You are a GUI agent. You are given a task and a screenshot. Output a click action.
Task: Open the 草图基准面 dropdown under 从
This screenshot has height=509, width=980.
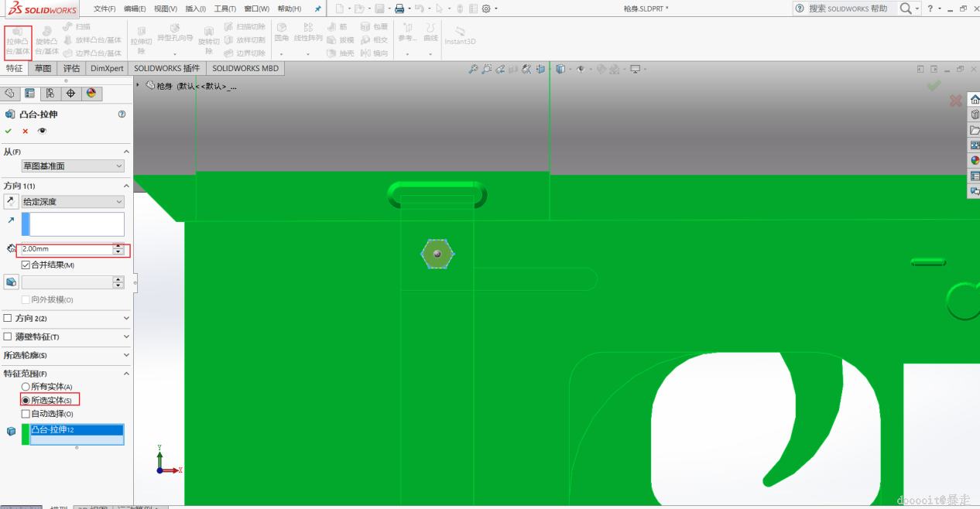coord(73,166)
